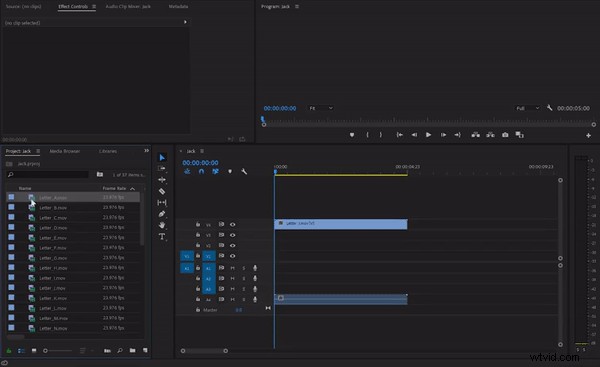This screenshot has height=367, width=600.
Task: Toggle visibility of top video track
Action: (232, 225)
